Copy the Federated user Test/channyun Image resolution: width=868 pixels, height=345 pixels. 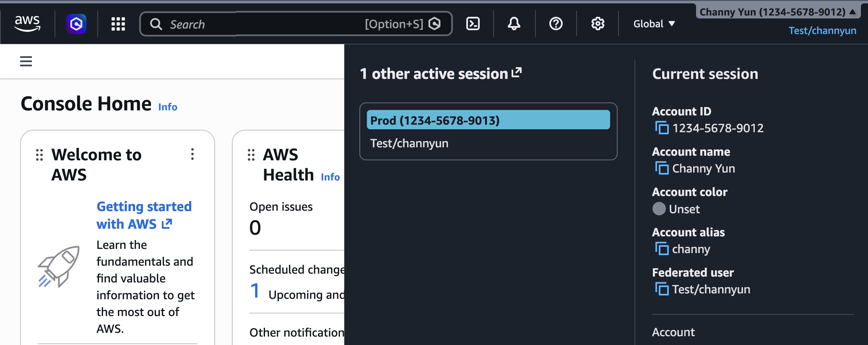coord(662,289)
